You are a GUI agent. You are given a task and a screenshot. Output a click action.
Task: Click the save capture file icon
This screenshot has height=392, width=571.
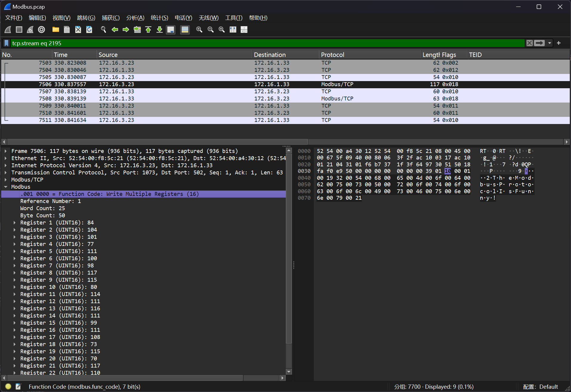[67, 30]
